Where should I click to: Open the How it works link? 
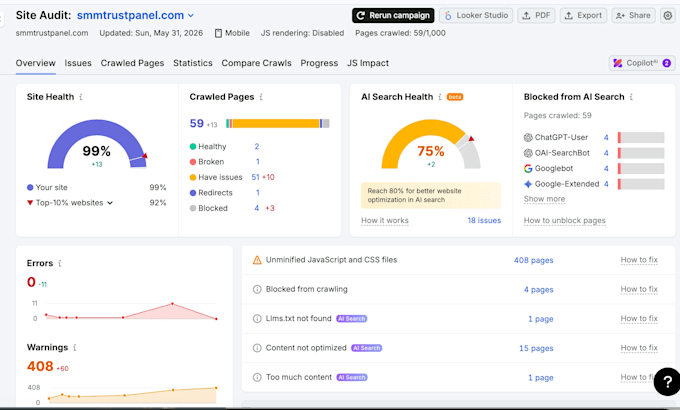point(385,220)
